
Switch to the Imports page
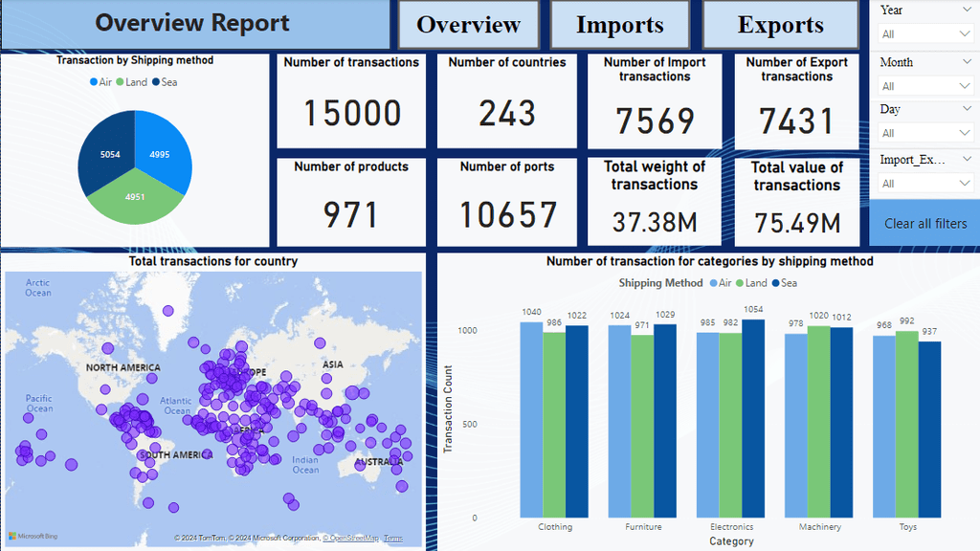pos(620,25)
